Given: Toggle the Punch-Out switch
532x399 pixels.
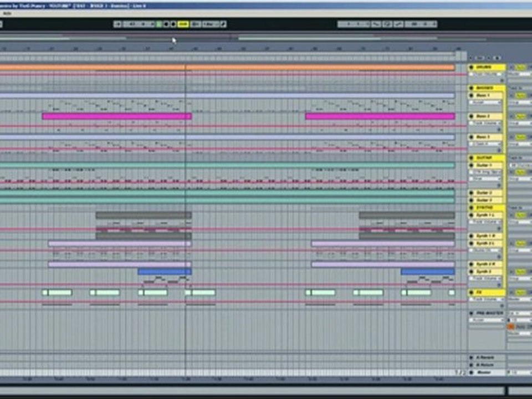Looking at the screenshot, I should tap(398, 24).
